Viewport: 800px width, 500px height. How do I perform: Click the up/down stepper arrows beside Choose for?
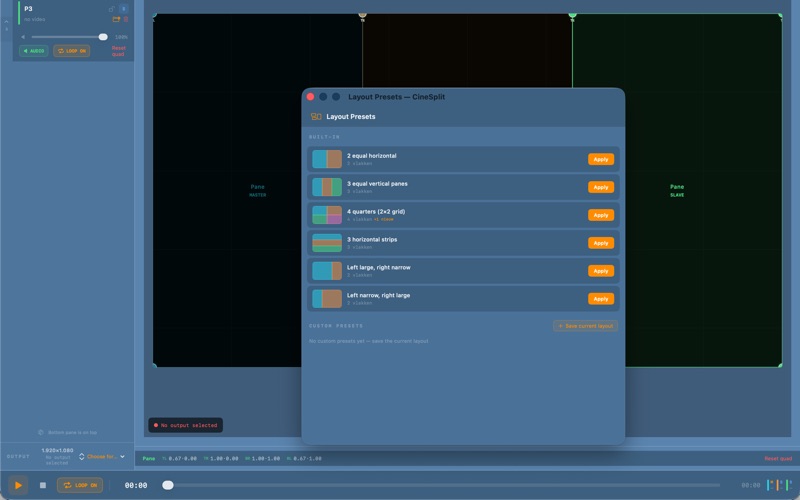[x=81, y=457]
